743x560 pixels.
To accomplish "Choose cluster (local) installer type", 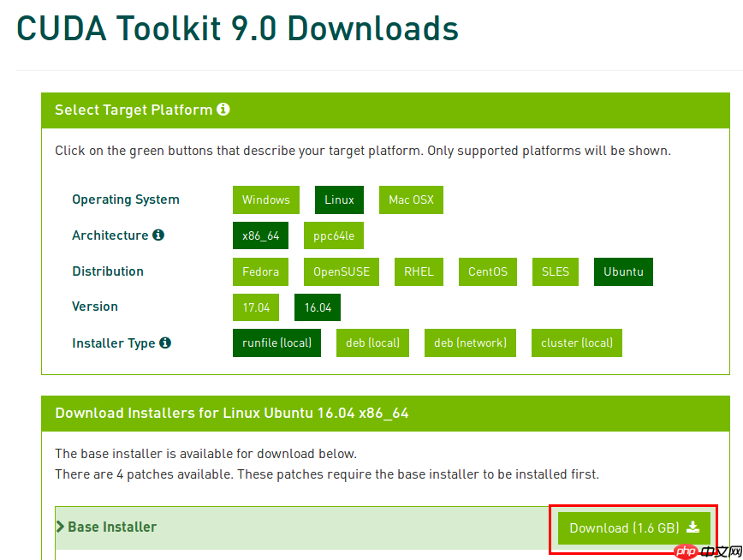I will click(x=577, y=343).
